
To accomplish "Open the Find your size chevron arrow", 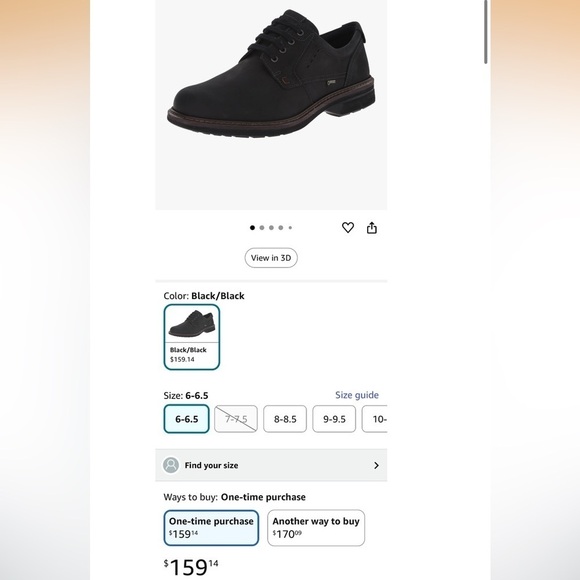I will tap(377, 465).
